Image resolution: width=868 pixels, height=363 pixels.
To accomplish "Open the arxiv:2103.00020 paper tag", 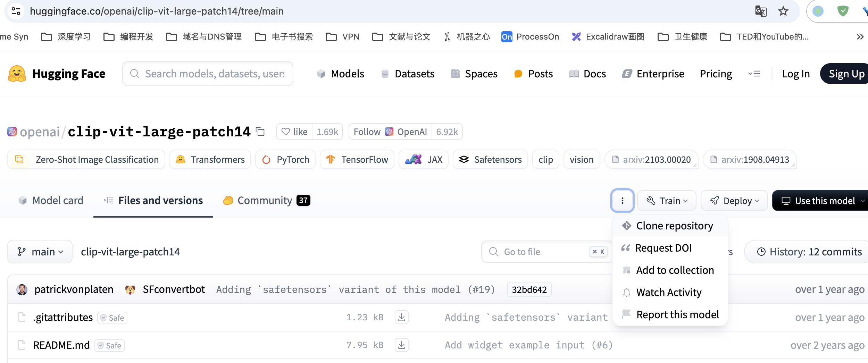I will (x=651, y=159).
